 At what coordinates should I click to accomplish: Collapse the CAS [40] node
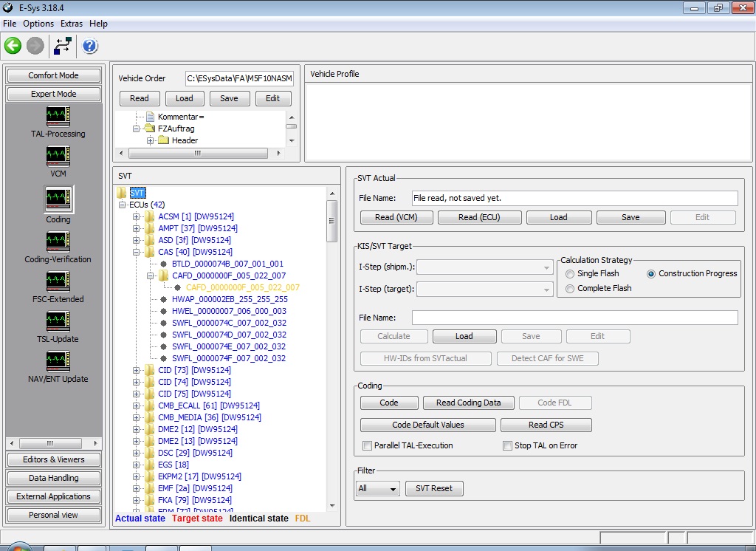point(136,253)
